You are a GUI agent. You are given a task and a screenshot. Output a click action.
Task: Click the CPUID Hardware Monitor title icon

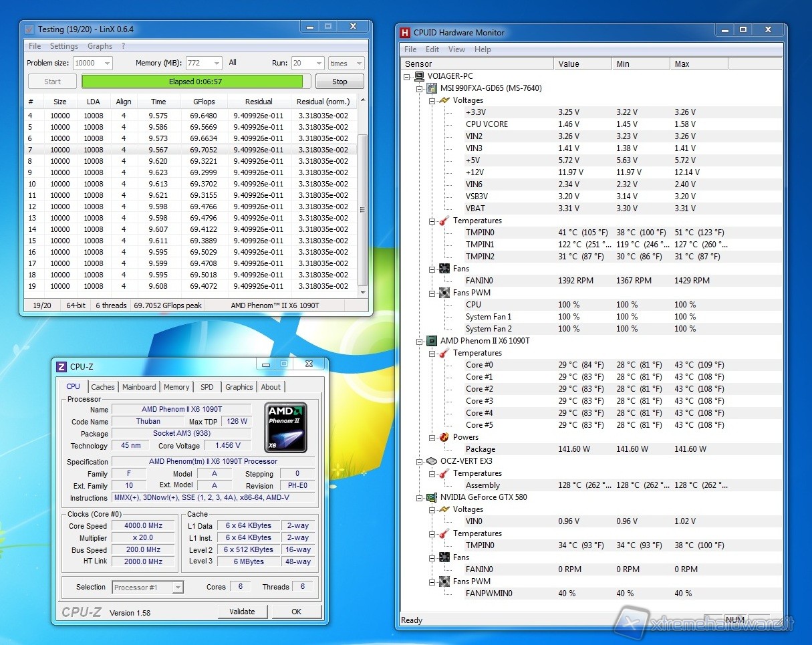(404, 32)
